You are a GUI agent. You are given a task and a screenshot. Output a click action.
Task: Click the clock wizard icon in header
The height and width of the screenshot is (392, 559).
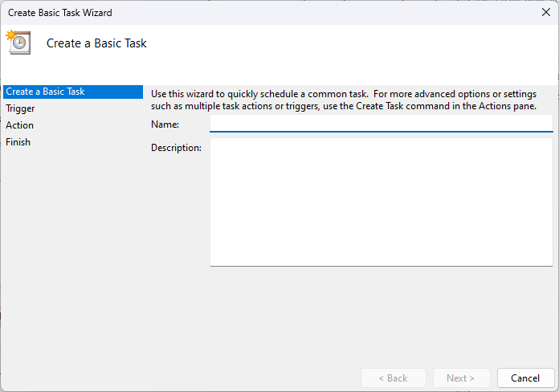[18, 43]
